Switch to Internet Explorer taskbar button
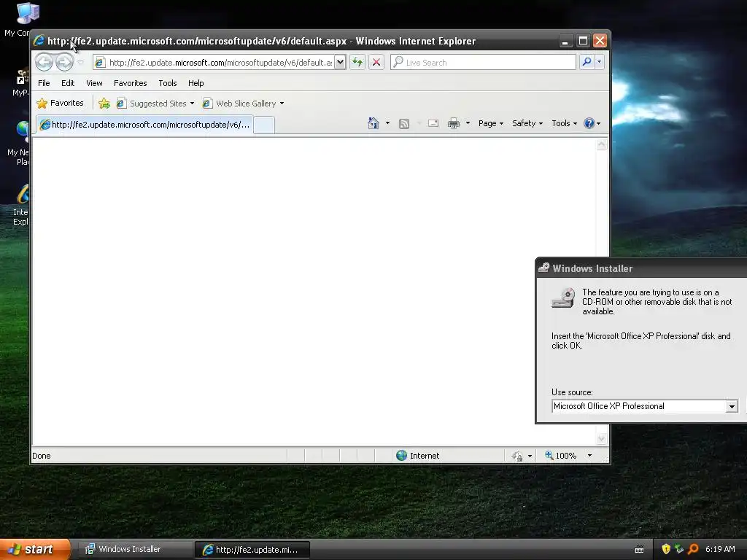This screenshot has height=560, width=747. tap(252, 550)
